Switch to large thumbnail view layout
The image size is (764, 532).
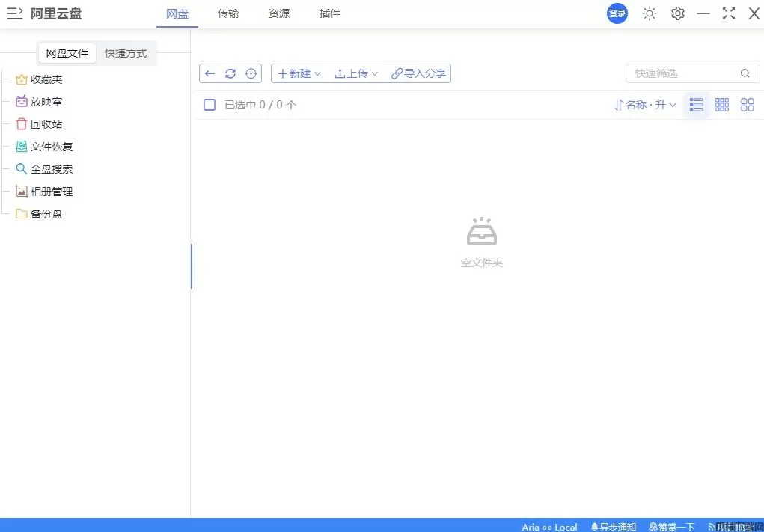pos(748,105)
